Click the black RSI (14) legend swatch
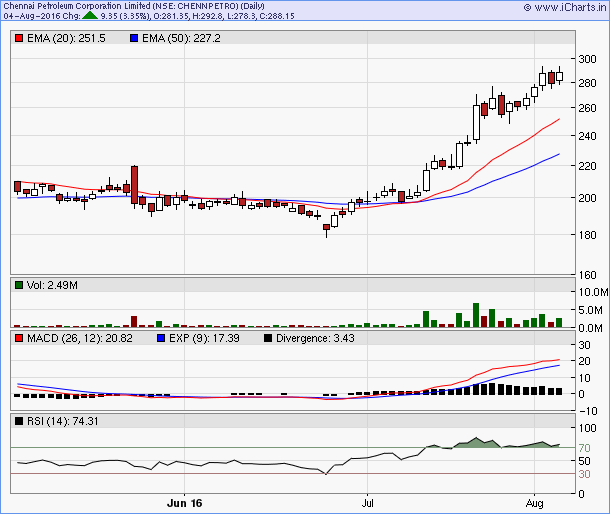 (19, 421)
